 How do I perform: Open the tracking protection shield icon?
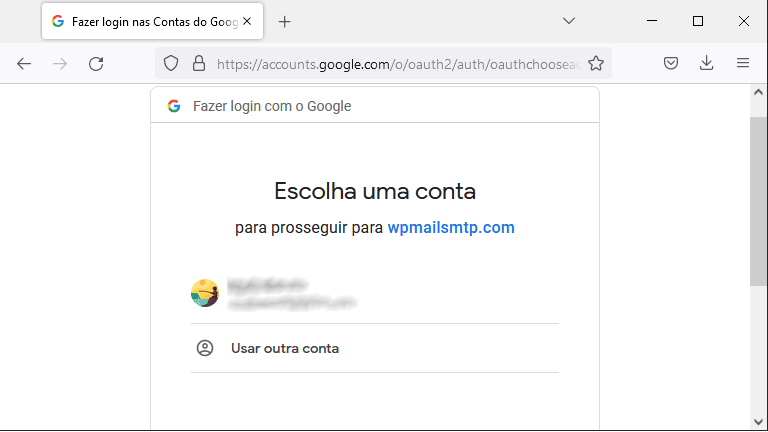(171, 63)
